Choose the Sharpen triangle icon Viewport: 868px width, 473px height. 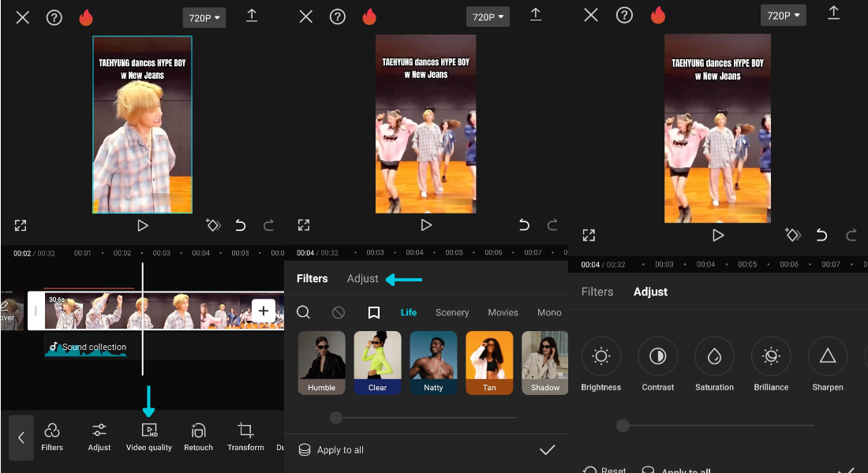828,356
